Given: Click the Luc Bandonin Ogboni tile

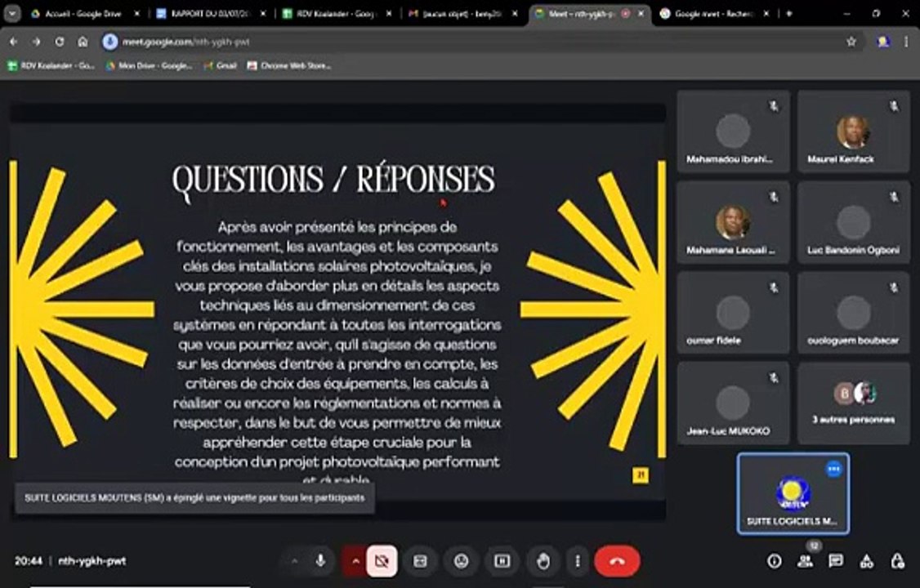Looking at the screenshot, I should point(854,222).
